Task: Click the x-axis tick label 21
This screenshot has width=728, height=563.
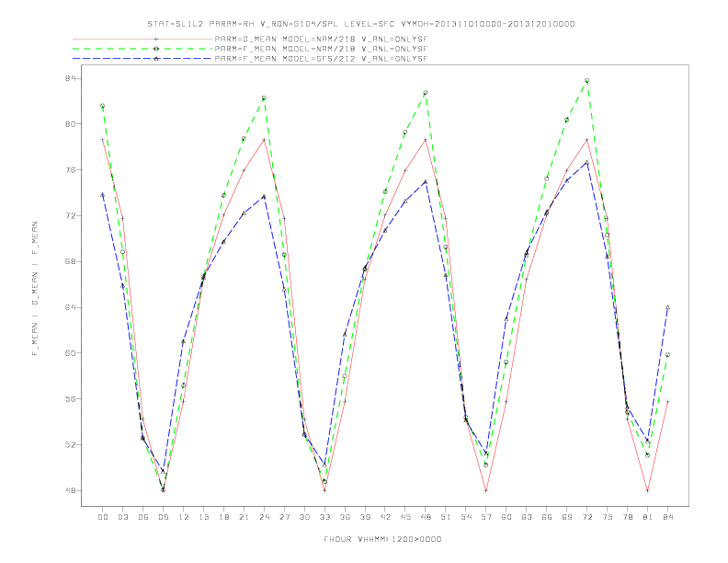Action: 245,517
